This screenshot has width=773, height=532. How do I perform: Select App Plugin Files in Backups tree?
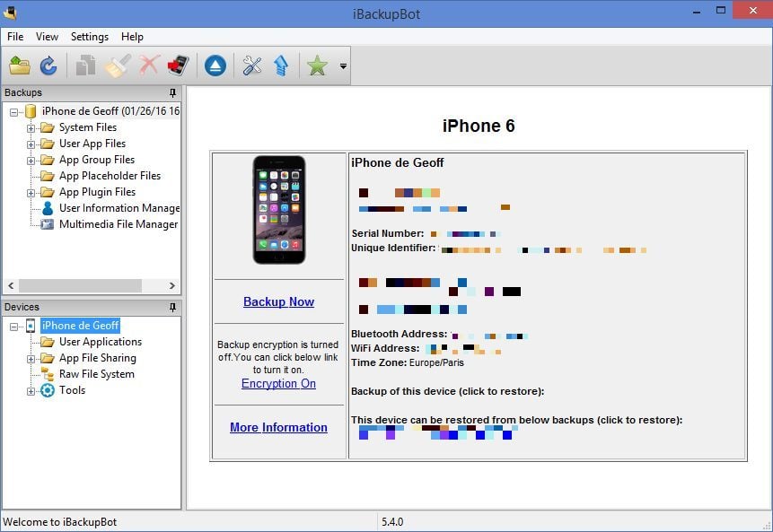pyautogui.click(x=97, y=192)
